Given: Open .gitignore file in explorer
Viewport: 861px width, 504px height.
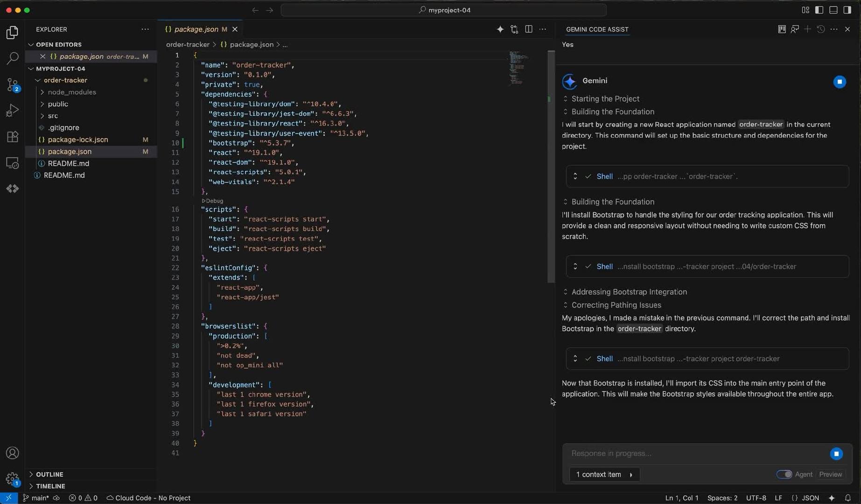Looking at the screenshot, I should point(91,128).
